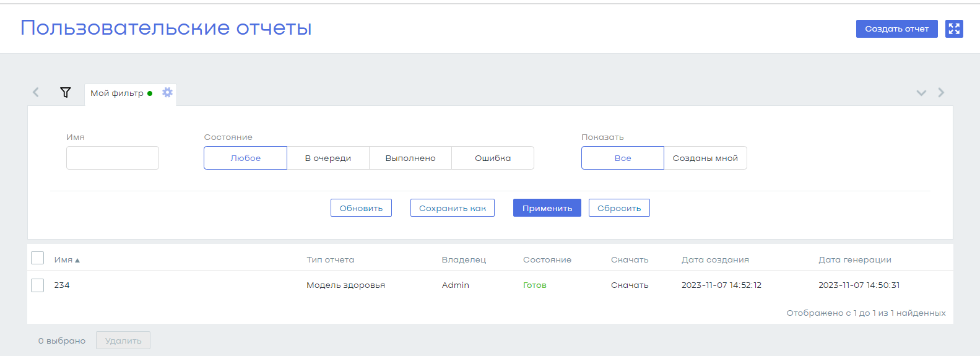Viewport: 980px width, 356px height.
Task: Select Ошибка state option
Action: point(493,158)
